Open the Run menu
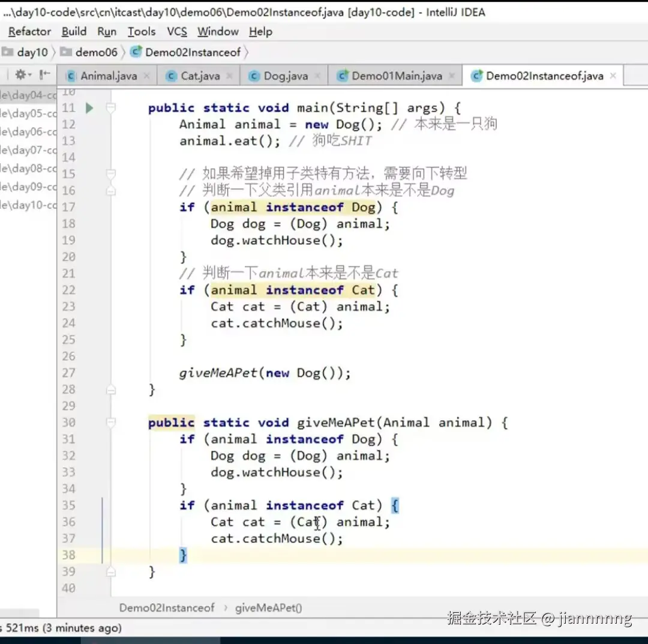 pos(107,31)
